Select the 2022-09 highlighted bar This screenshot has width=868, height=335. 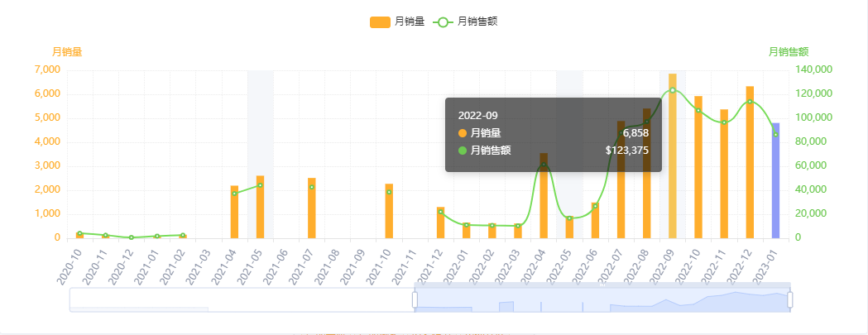point(672,156)
